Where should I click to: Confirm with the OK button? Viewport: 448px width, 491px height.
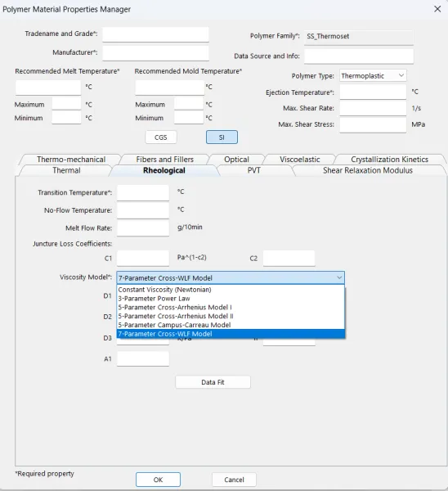pyautogui.click(x=158, y=480)
